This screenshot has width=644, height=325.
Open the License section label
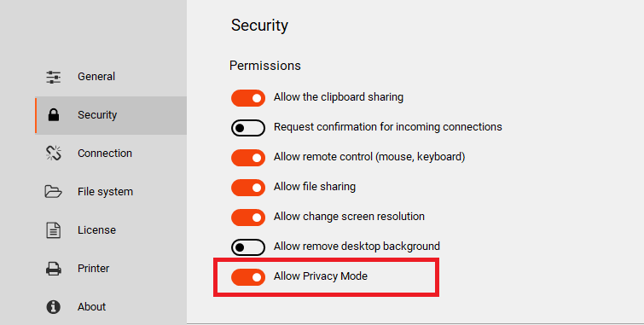96,230
